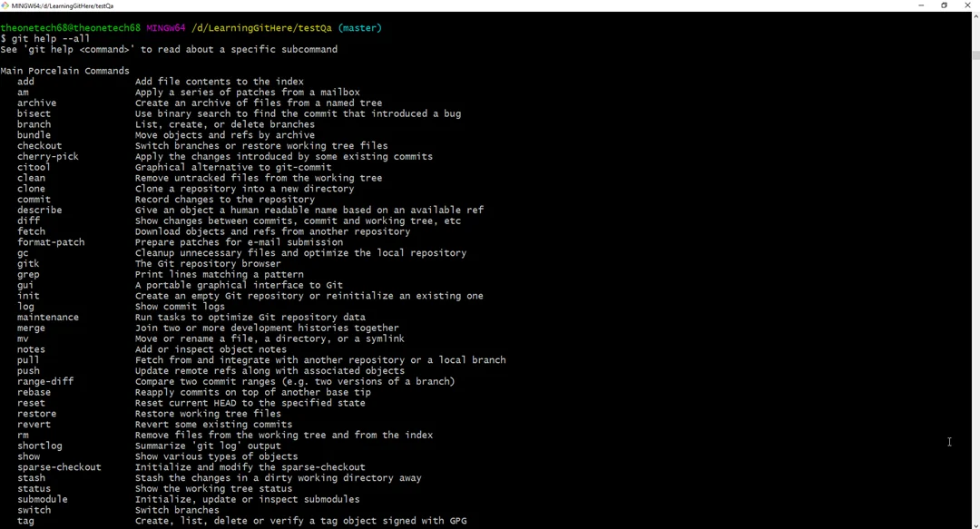Viewport: 980px width, 529px height.
Task: Select the 'rebase' command entry
Action: coord(34,392)
